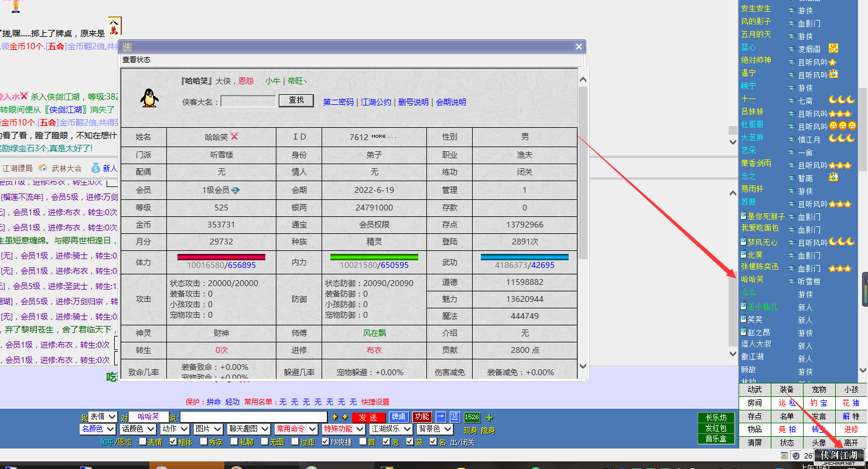Image resolution: width=868 pixels, height=469 pixels.
Task: Open the 物品 items panel
Action: pyautogui.click(x=755, y=429)
